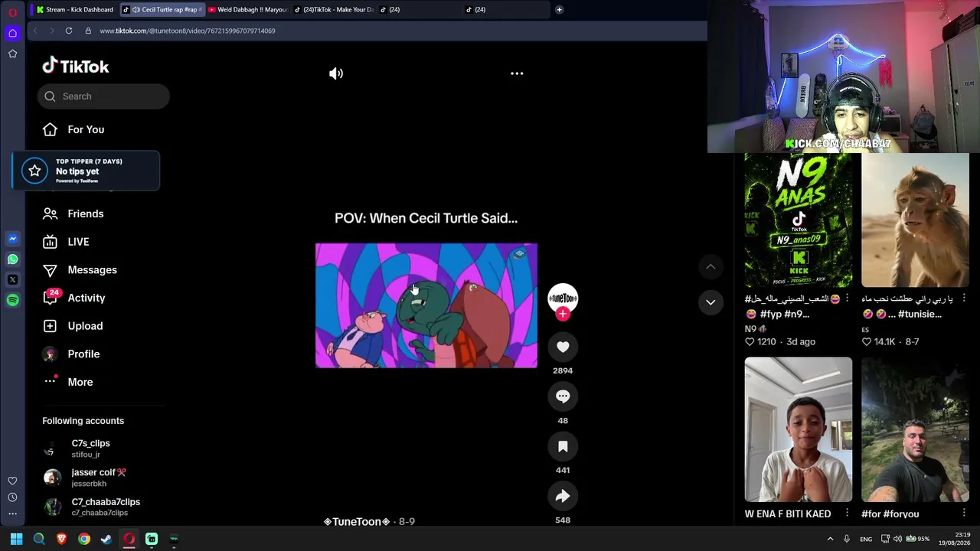The width and height of the screenshot is (980, 551).
Task: Click the TikTok logo
Action: [75, 67]
